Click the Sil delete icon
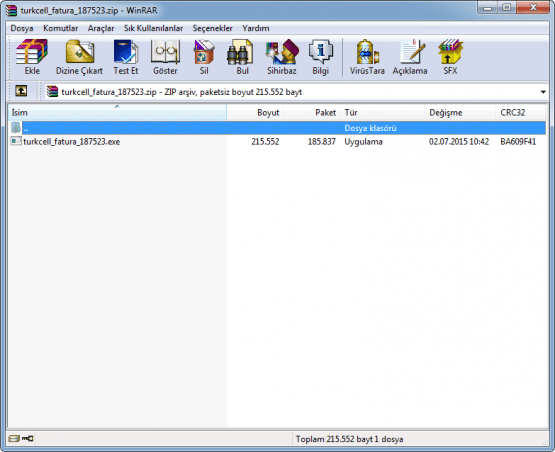This screenshot has width=555, height=452. pos(204,52)
